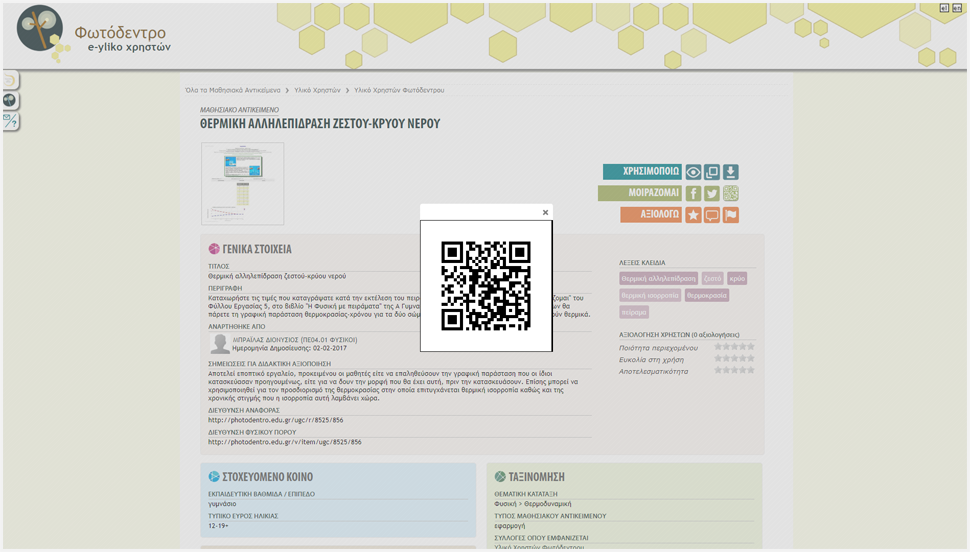Share on Facebook icon
The image size is (970, 552).
click(693, 194)
